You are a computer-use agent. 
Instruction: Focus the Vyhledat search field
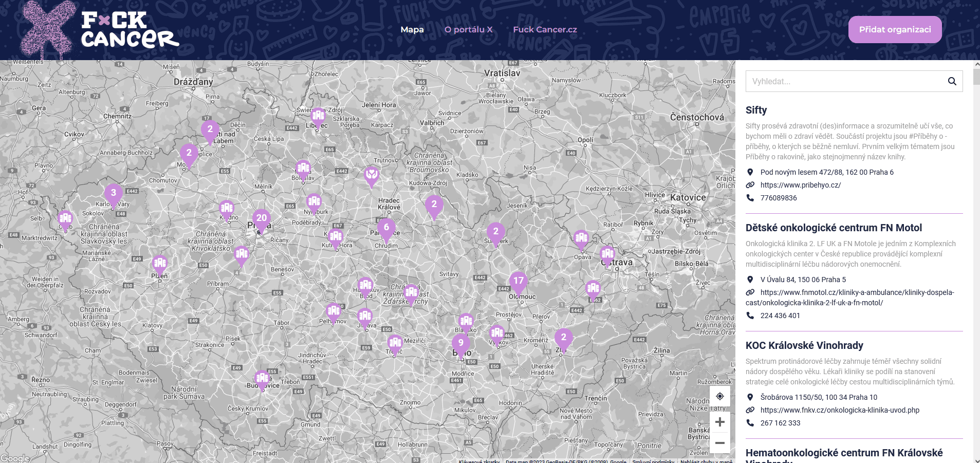pos(854,81)
